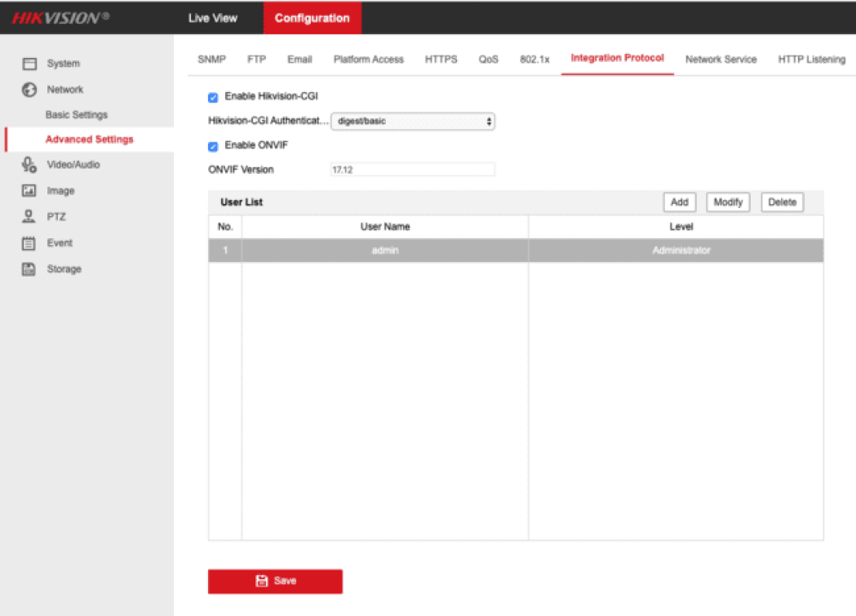The image size is (856, 616).
Task: Go to the Network Service tab
Action: tap(721, 60)
